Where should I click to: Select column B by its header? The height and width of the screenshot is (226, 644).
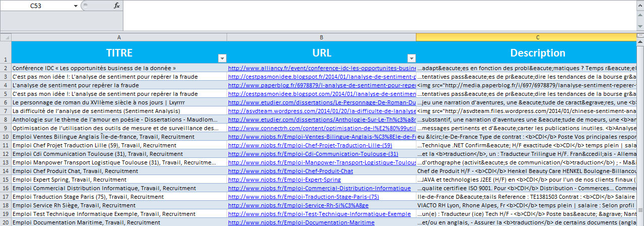pos(321,37)
